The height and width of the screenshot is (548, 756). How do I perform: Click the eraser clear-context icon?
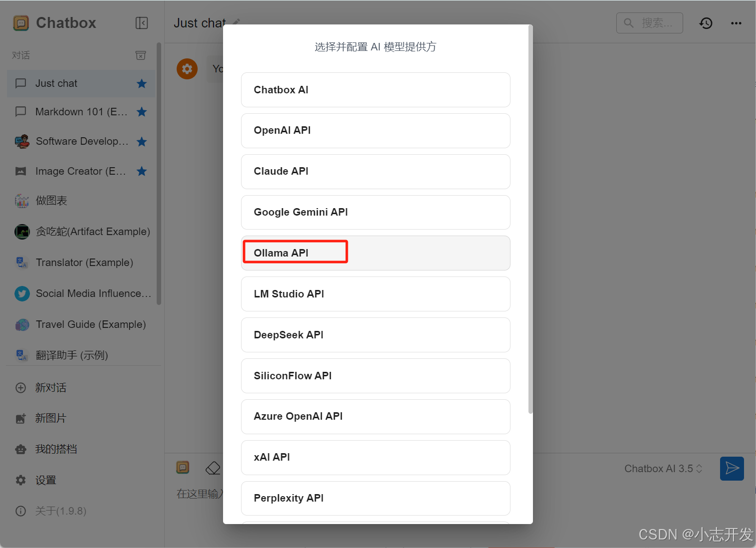pos(213,468)
